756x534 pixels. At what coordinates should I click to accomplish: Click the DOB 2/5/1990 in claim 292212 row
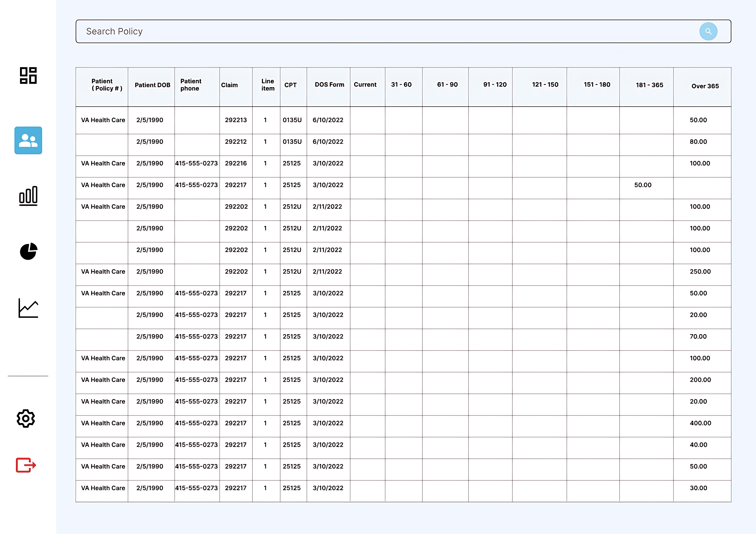point(149,142)
